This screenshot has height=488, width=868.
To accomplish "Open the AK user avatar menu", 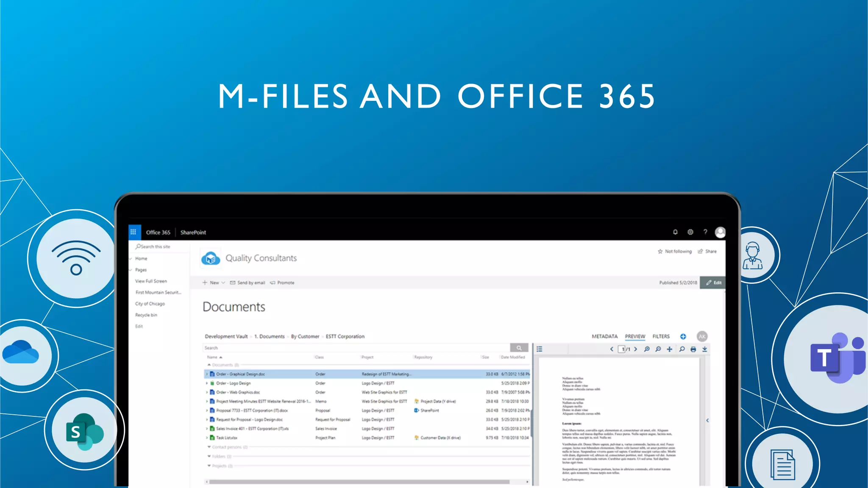I will pyautogui.click(x=702, y=336).
